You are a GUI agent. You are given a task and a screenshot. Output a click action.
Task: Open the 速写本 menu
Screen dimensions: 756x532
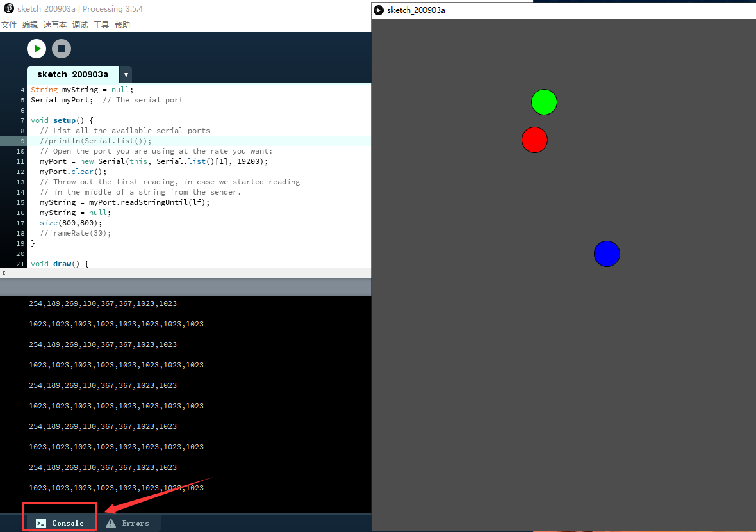tap(55, 24)
